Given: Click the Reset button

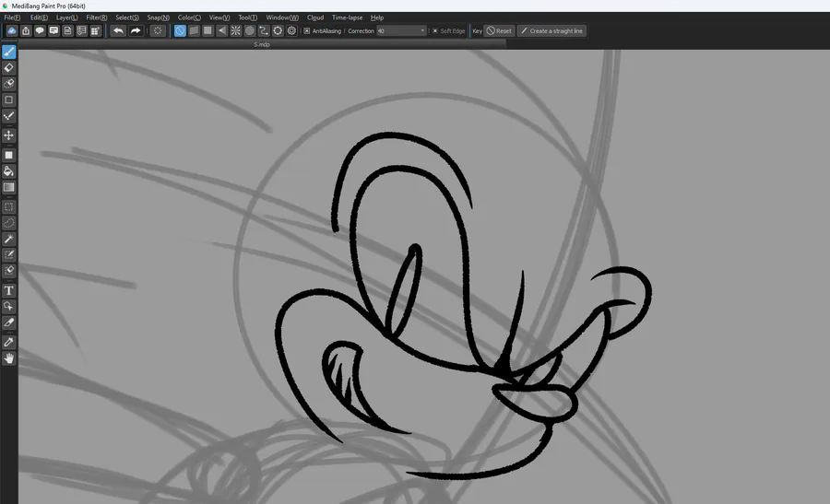Looking at the screenshot, I should 499,30.
